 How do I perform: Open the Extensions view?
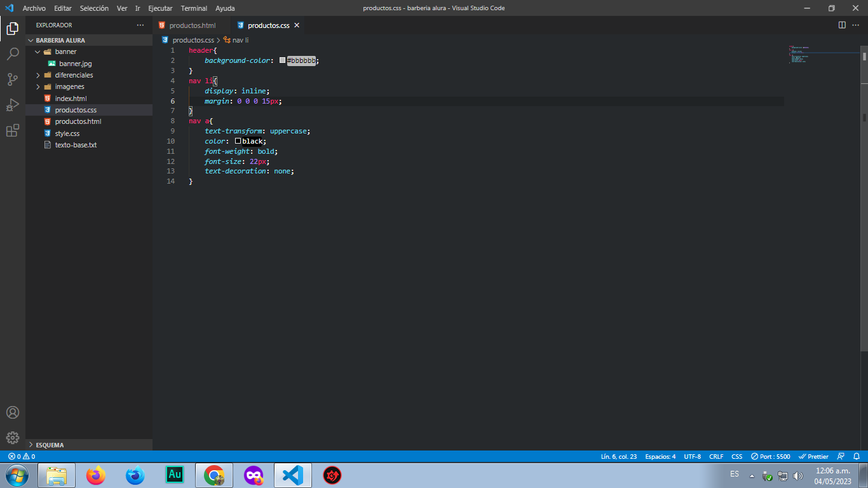(13, 130)
